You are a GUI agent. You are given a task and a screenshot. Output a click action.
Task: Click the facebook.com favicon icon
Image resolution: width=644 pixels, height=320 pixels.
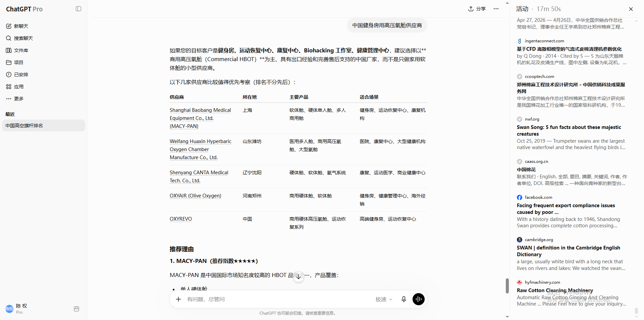click(x=520, y=197)
